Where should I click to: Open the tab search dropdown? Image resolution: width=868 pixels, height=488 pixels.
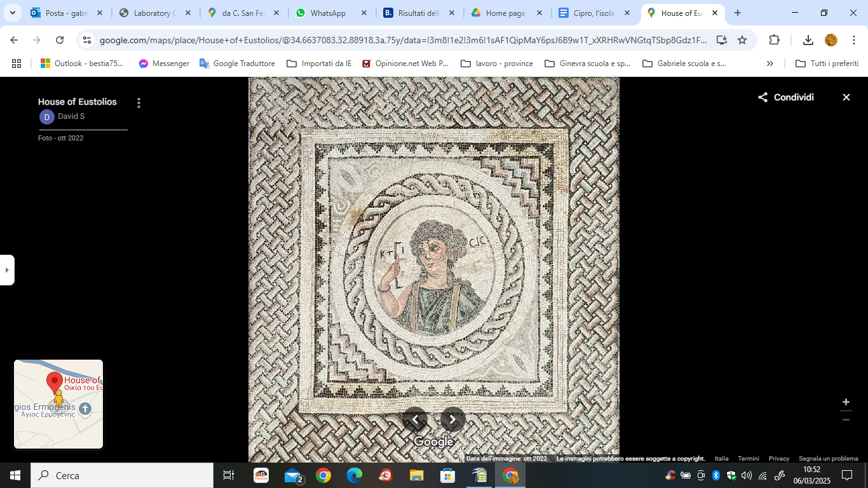pos(12,13)
